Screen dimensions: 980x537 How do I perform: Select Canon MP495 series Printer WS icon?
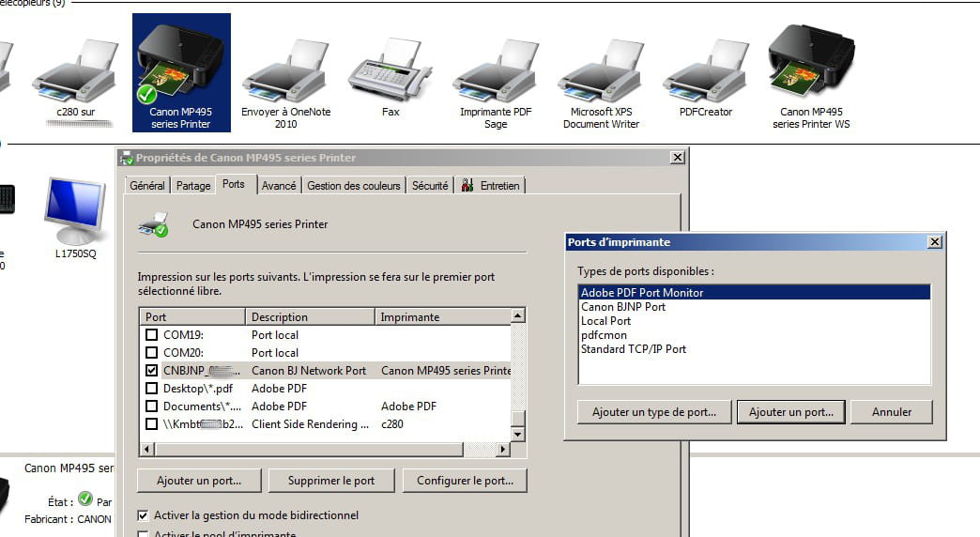point(811,63)
